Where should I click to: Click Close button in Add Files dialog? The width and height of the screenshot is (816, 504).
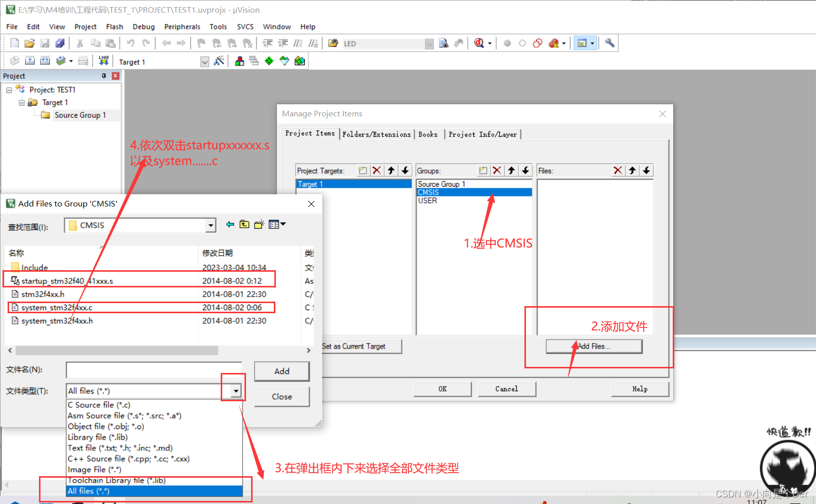[x=281, y=396]
